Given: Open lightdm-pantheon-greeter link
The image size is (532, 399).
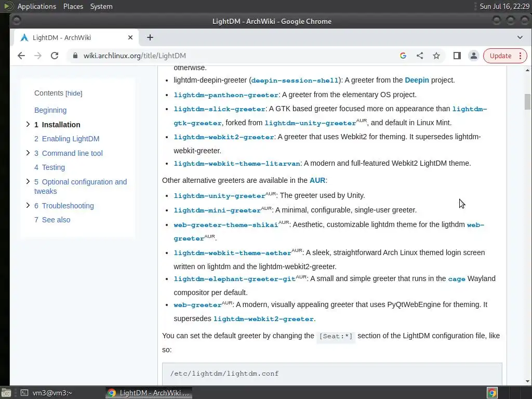Looking at the screenshot, I should (x=226, y=95).
